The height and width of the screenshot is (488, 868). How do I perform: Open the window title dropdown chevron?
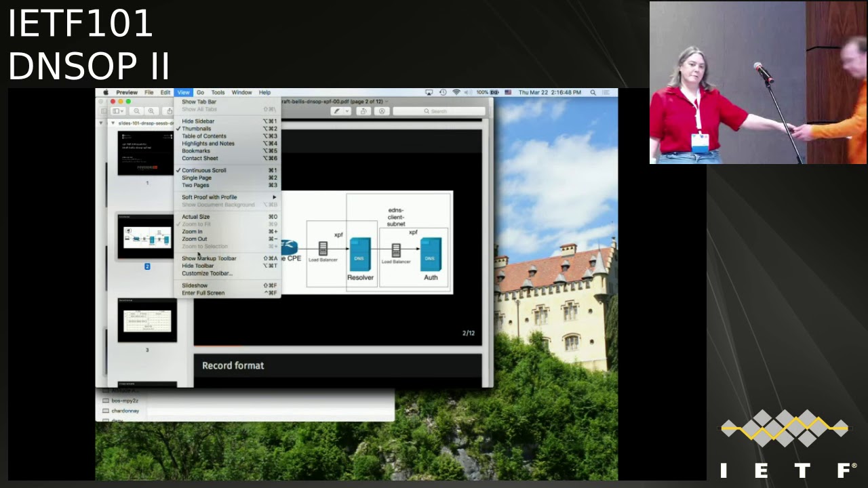[387, 102]
